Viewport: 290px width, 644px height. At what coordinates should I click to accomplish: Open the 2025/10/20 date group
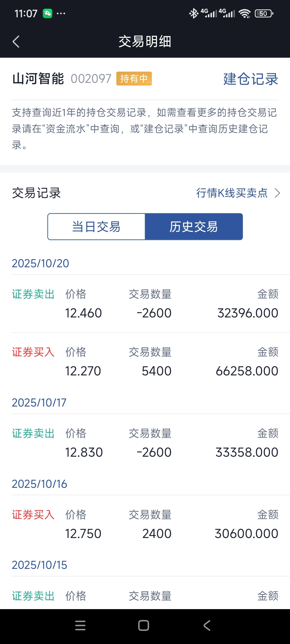coord(40,263)
